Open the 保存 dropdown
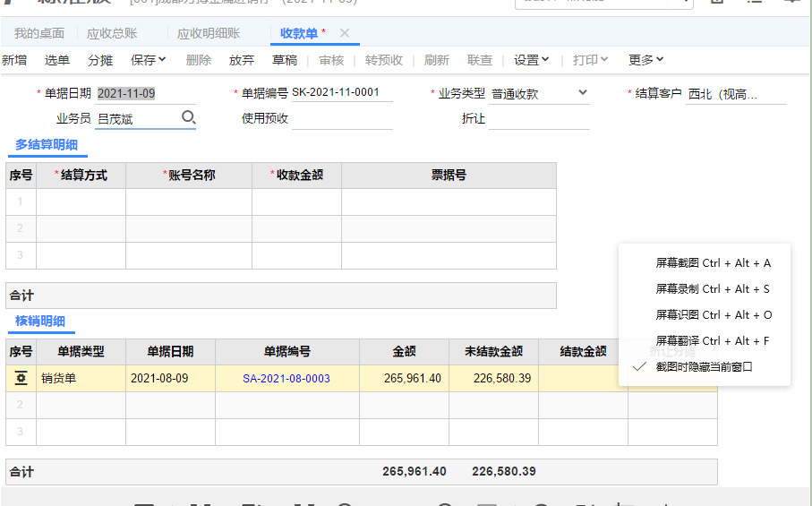Viewport: 812px width, 506px height. (x=148, y=60)
